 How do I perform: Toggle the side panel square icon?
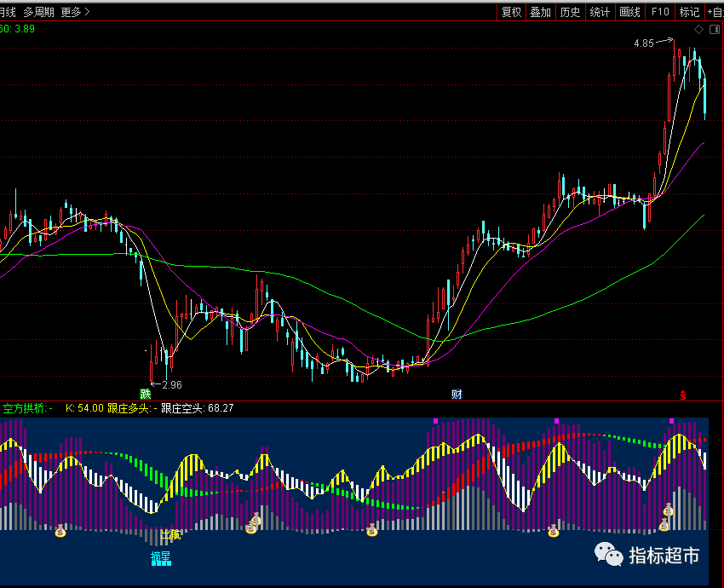(715, 30)
